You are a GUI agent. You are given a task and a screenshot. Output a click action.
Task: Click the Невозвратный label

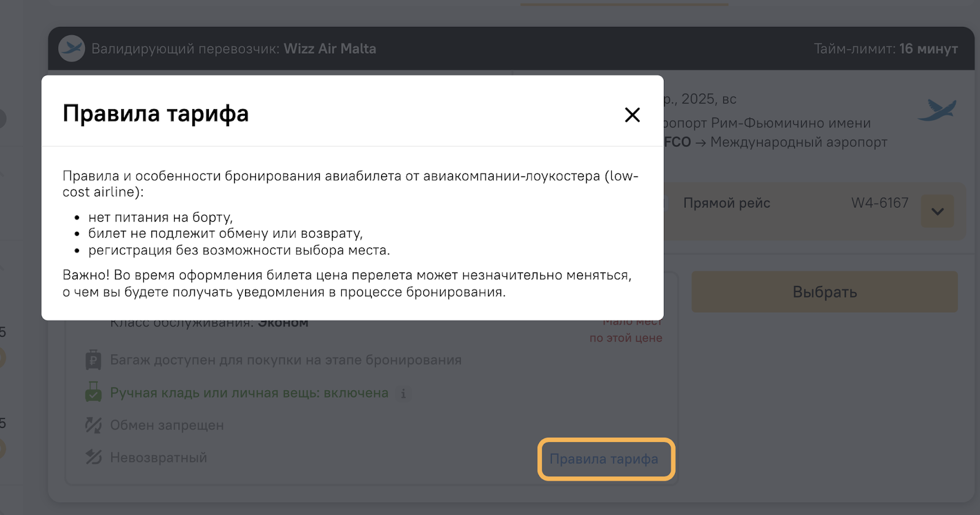point(159,458)
